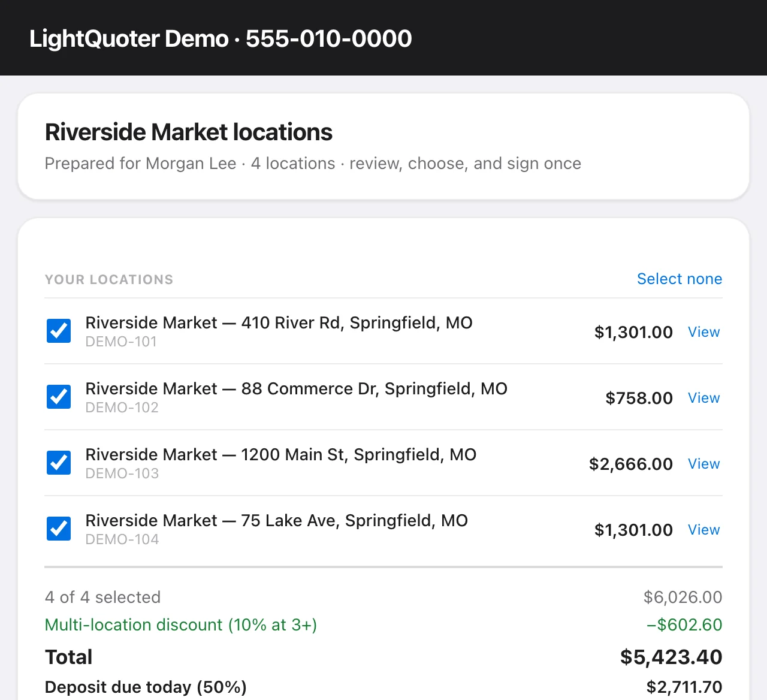Image resolution: width=767 pixels, height=700 pixels.
Task: Click the YOUR LOCATIONS section label
Action: click(109, 280)
